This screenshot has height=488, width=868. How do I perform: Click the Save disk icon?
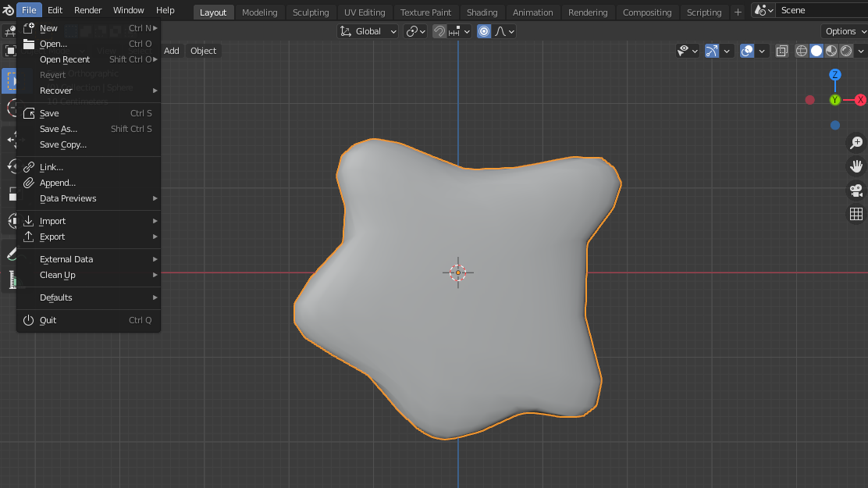click(29, 113)
